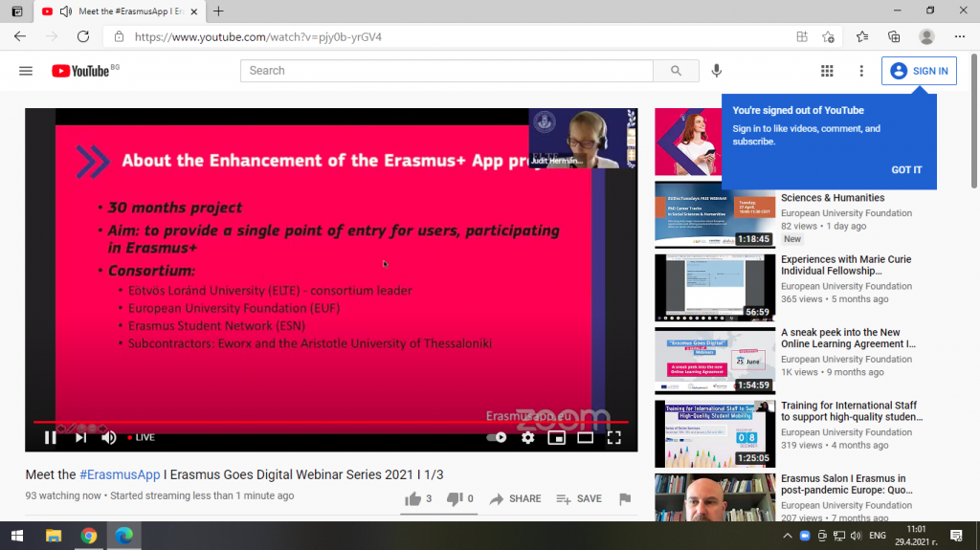Click the SHARE button
The width and height of the screenshot is (980, 550).
[516, 498]
